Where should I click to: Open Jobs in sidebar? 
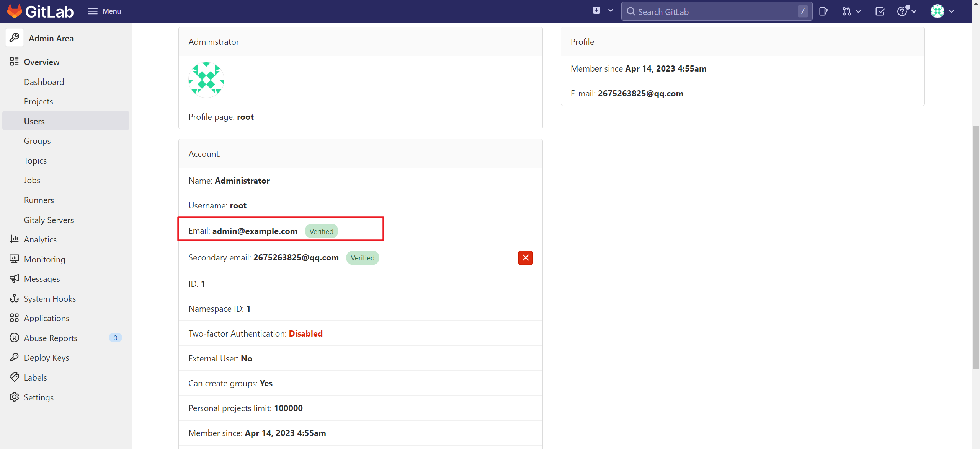pyautogui.click(x=32, y=180)
